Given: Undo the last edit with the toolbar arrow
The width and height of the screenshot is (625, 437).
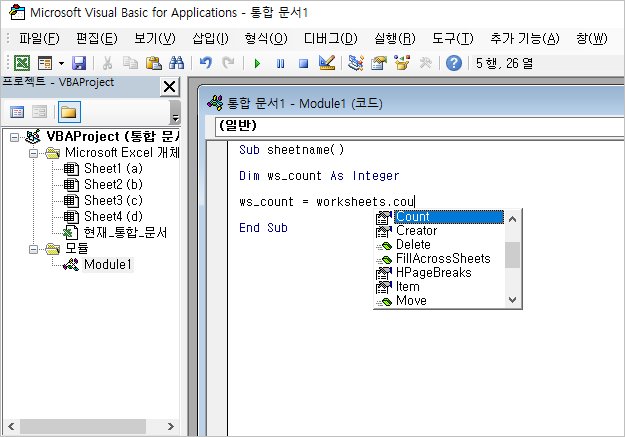Looking at the screenshot, I should click(x=206, y=63).
